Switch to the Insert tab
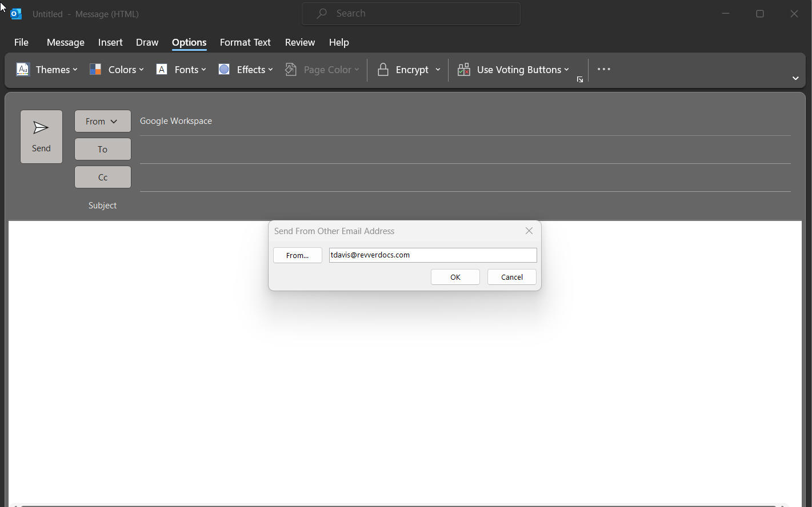 tap(110, 42)
